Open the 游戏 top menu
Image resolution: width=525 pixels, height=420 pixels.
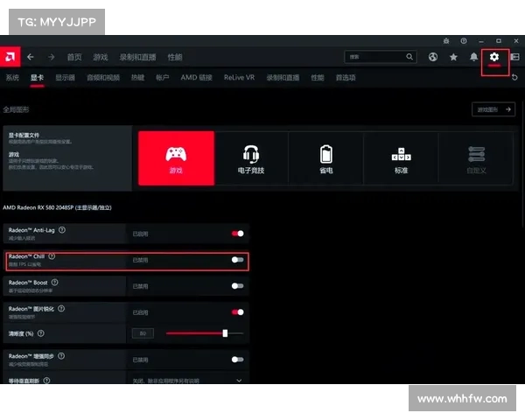(101, 57)
